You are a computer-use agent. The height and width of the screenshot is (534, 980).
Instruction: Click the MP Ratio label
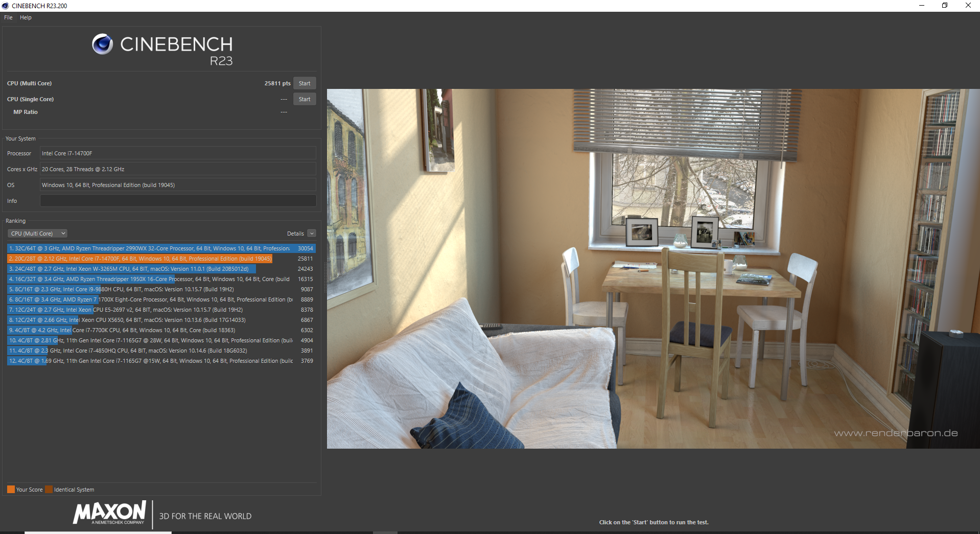coord(26,112)
